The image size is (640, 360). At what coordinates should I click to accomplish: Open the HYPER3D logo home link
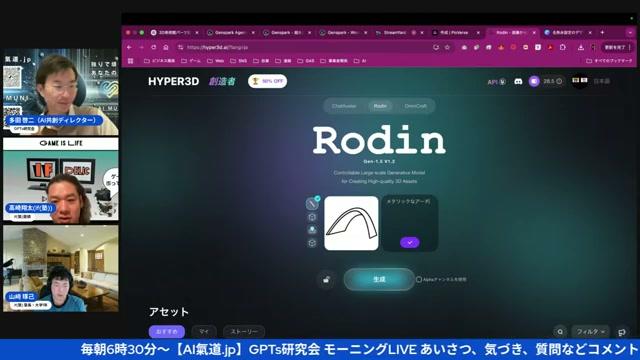173,81
